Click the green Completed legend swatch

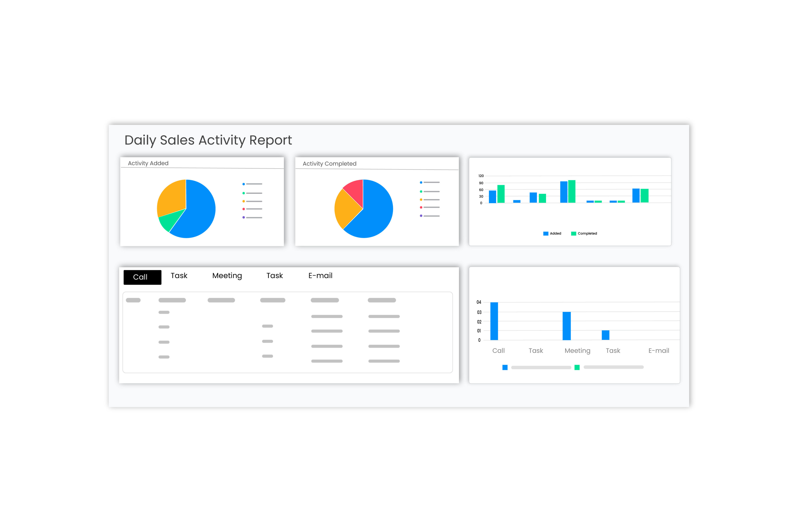tap(573, 233)
